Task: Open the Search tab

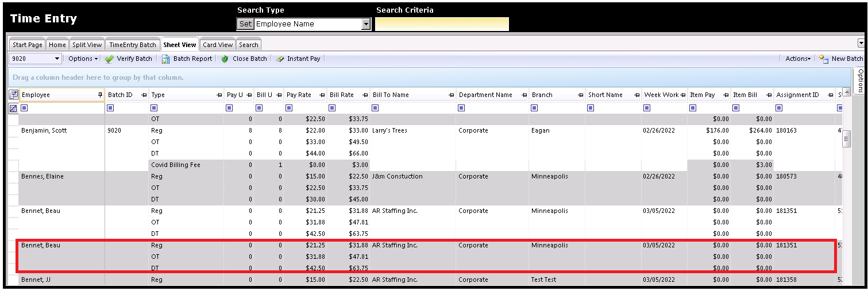Action: click(x=248, y=45)
